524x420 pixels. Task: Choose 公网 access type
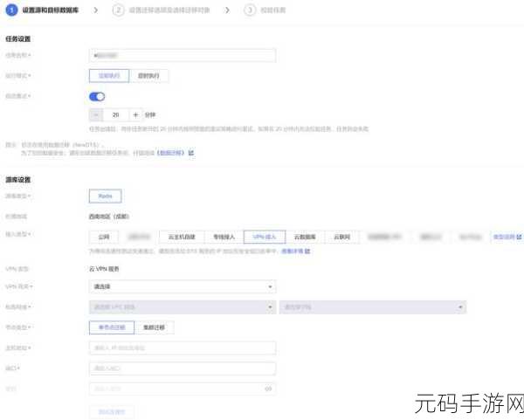click(x=104, y=237)
